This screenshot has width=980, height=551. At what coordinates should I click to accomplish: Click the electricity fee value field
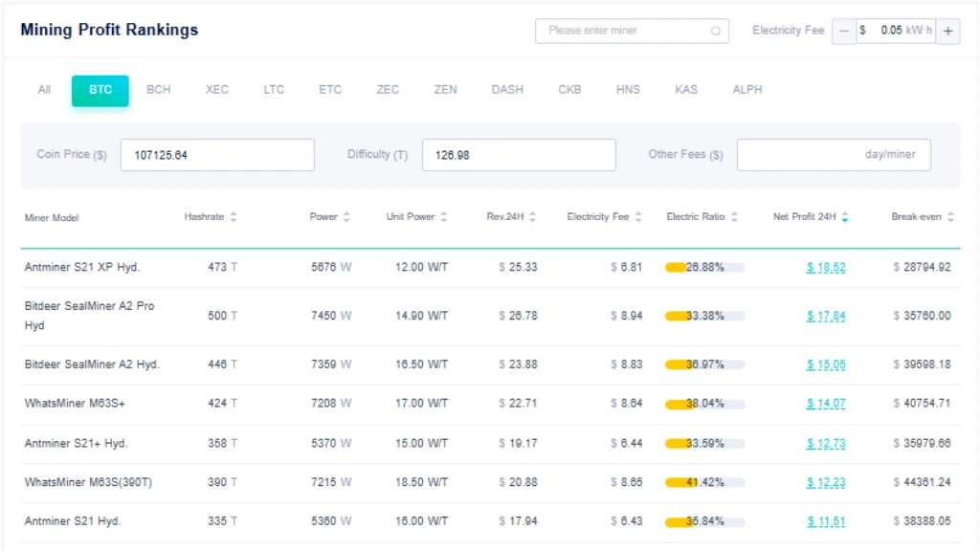[896, 31]
